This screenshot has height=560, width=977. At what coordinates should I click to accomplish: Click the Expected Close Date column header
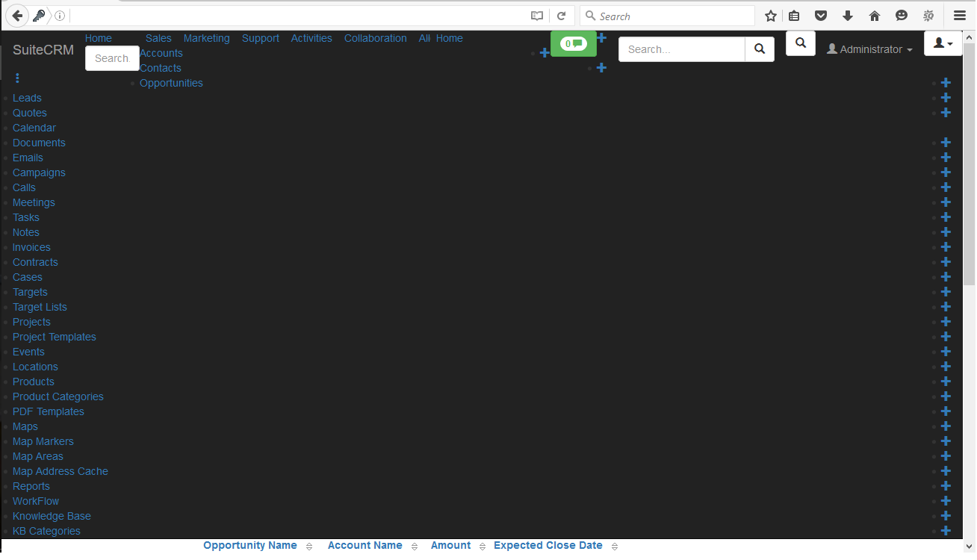pos(548,545)
